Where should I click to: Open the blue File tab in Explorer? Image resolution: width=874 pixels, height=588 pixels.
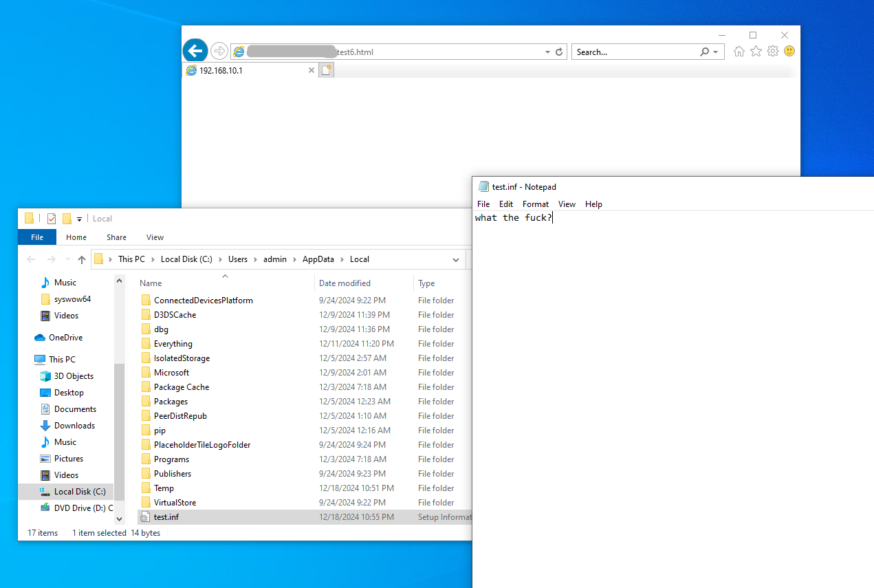tap(37, 237)
